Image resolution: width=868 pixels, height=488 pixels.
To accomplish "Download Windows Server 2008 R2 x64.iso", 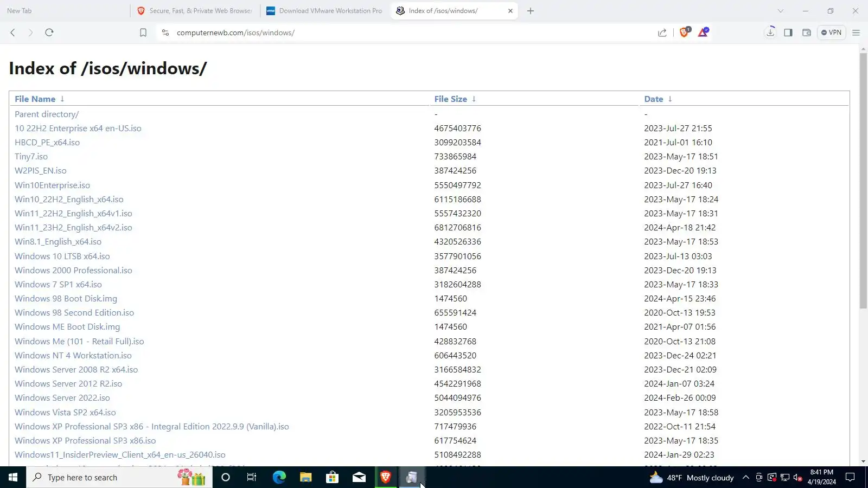I will coord(76,370).
